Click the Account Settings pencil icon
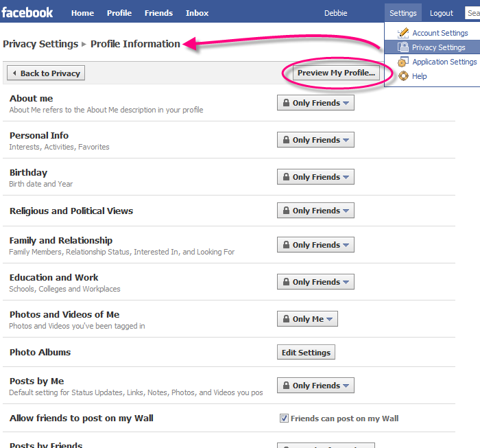 coord(403,33)
